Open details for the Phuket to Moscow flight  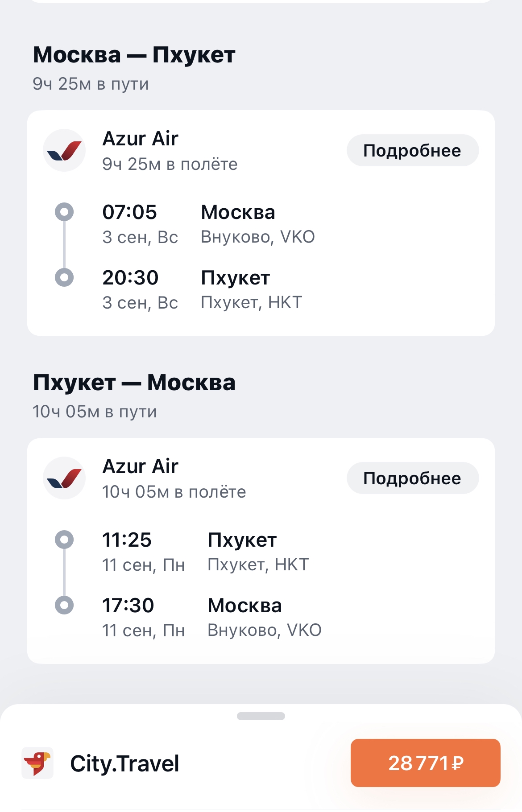click(x=413, y=478)
